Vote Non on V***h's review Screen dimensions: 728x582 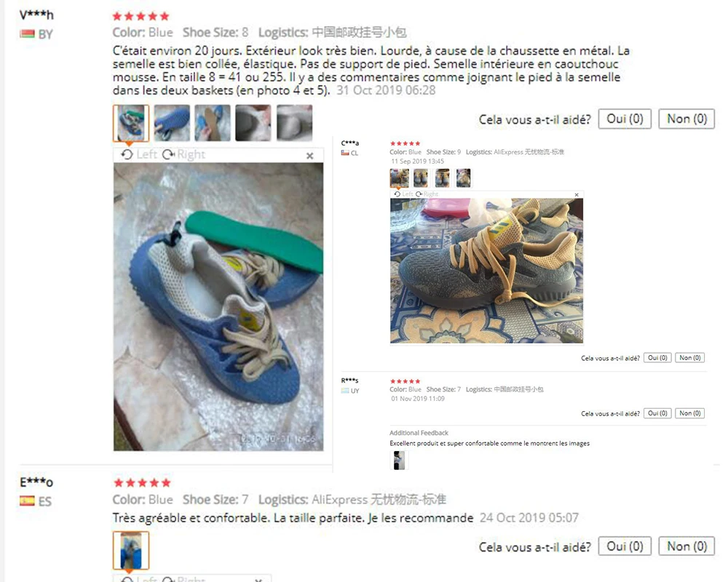coord(687,119)
